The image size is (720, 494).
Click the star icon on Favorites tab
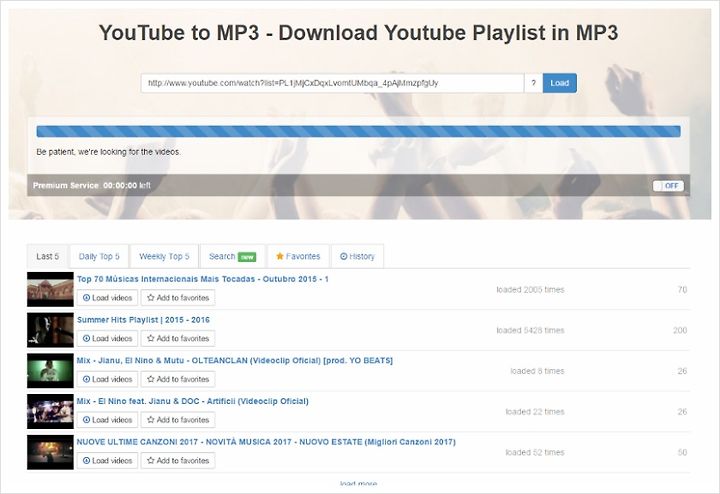(x=280, y=256)
